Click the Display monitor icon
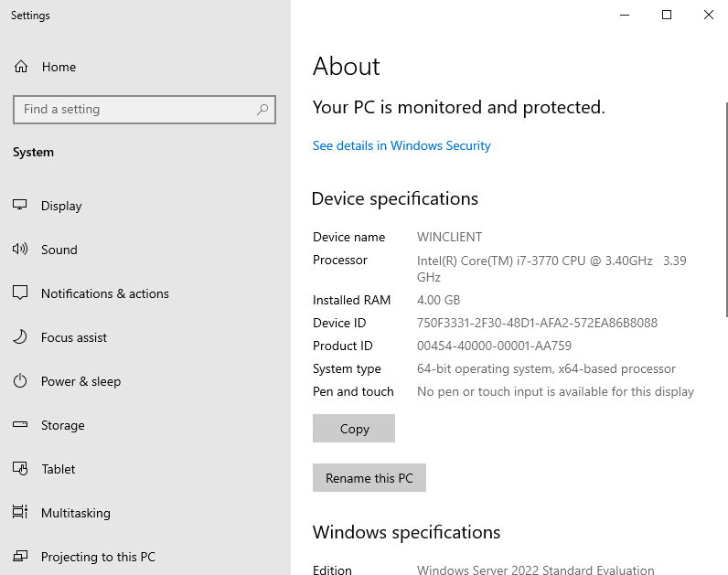 pos(20,205)
